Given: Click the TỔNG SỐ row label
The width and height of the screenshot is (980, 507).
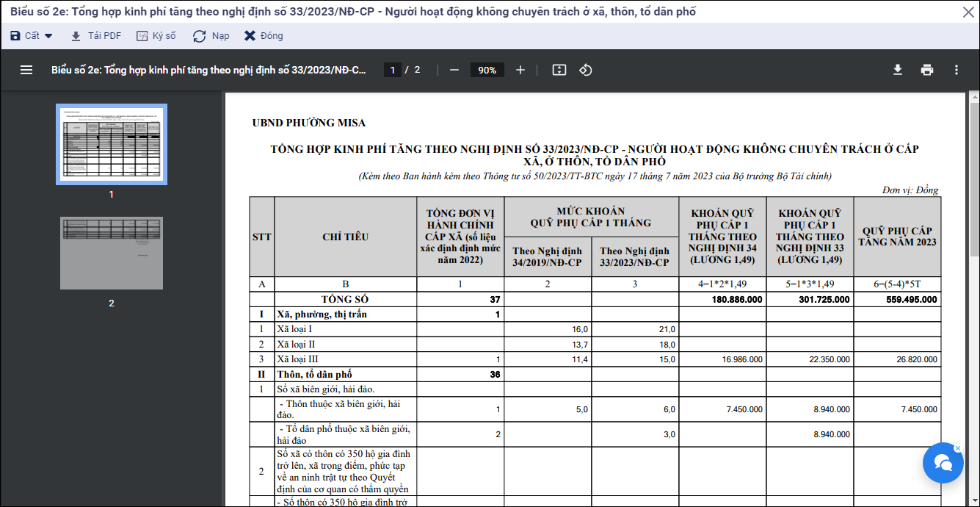Looking at the screenshot, I should [346, 300].
